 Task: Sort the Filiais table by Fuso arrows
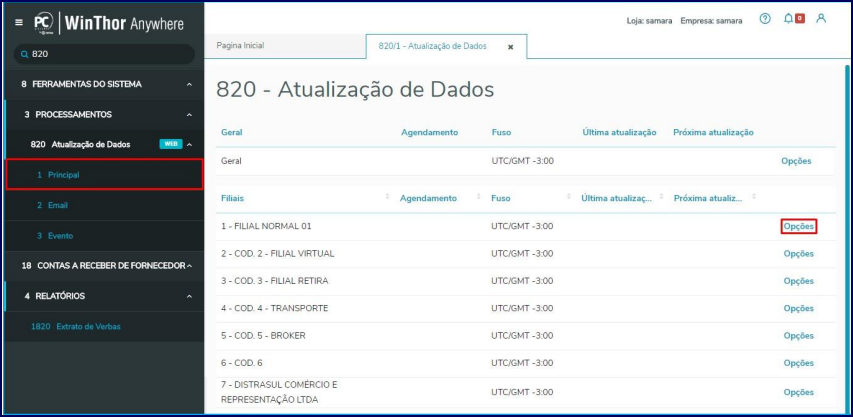(568, 196)
